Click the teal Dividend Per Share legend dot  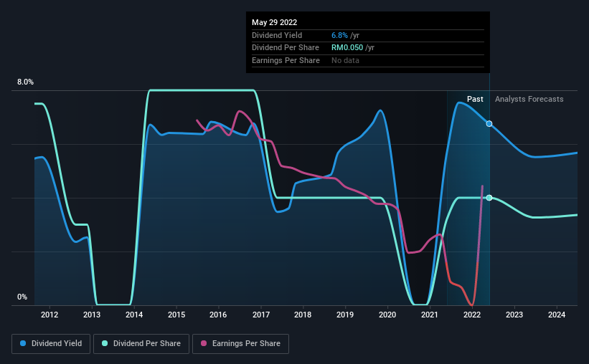[105, 343]
